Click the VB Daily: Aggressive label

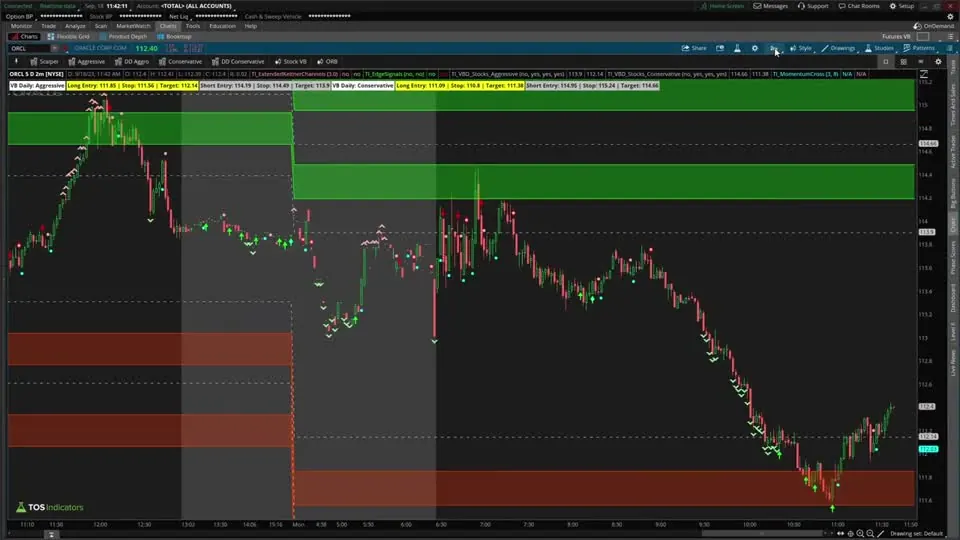tap(37, 86)
